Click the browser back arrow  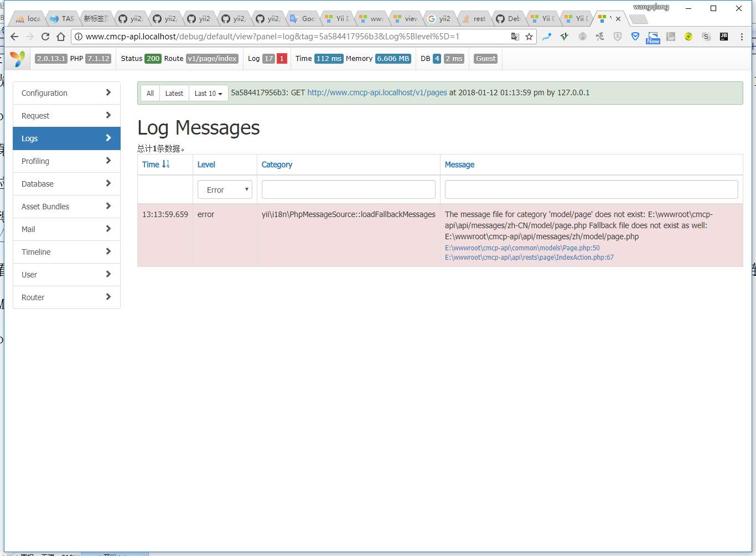[14, 37]
